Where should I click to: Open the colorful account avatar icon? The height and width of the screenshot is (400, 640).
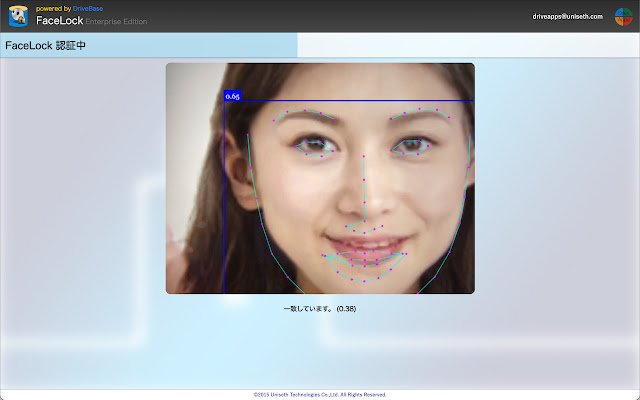click(x=623, y=17)
